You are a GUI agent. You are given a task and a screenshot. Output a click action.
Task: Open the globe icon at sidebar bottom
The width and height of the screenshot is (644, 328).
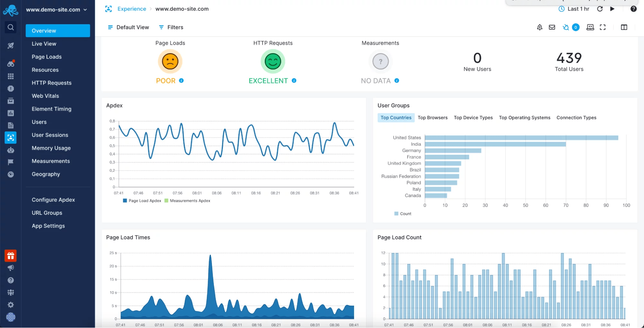[x=11, y=317]
